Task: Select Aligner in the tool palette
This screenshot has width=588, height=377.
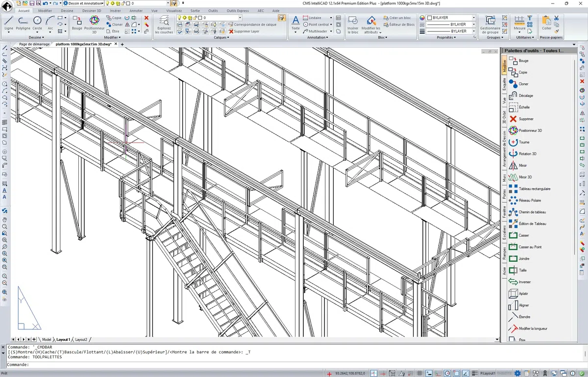Action: tap(519, 305)
